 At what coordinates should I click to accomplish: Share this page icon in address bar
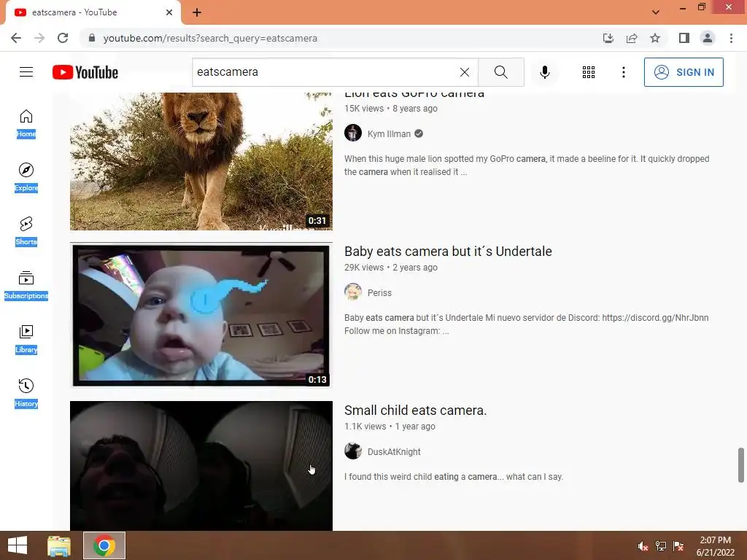[632, 38]
